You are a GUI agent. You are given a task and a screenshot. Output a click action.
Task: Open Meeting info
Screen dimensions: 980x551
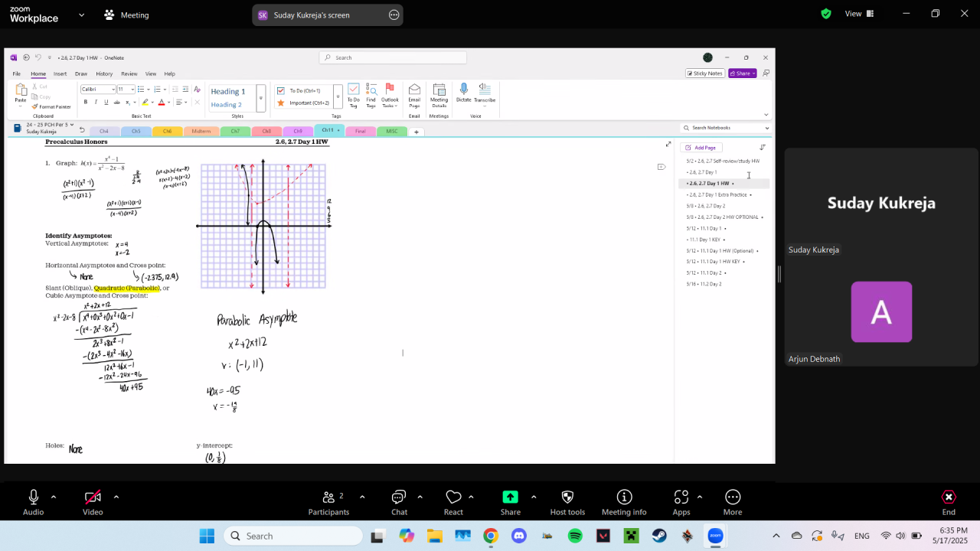pos(624,502)
